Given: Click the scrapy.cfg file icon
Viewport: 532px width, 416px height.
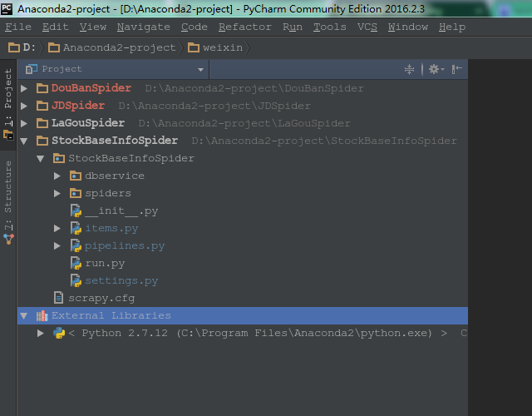Looking at the screenshot, I should (58, 298).
